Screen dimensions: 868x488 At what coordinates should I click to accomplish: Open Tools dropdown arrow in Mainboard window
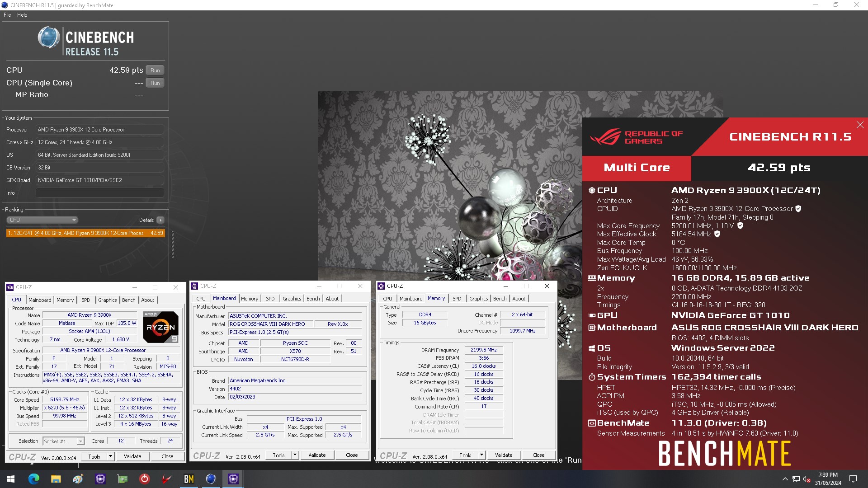pos(295,455)
